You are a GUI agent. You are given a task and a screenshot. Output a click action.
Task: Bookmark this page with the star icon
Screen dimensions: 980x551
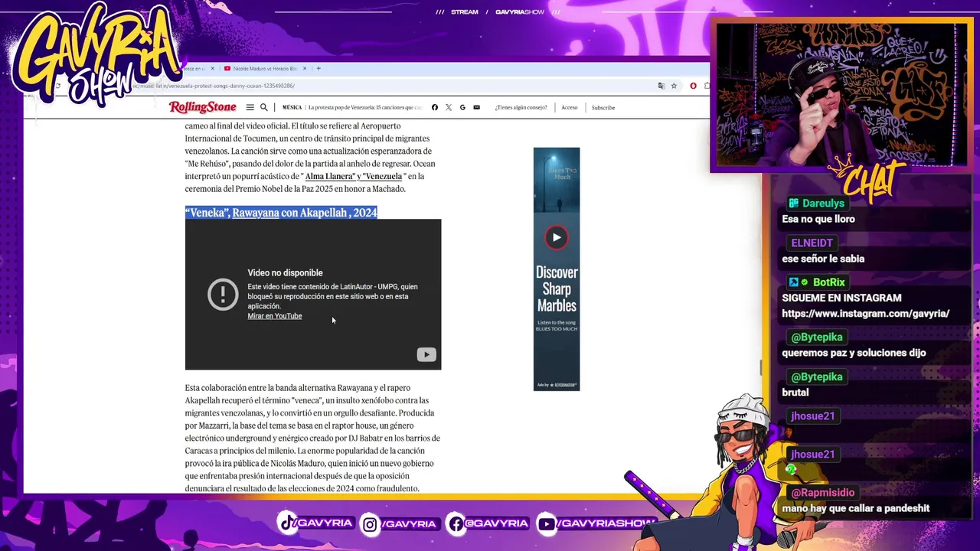point(674,86)
